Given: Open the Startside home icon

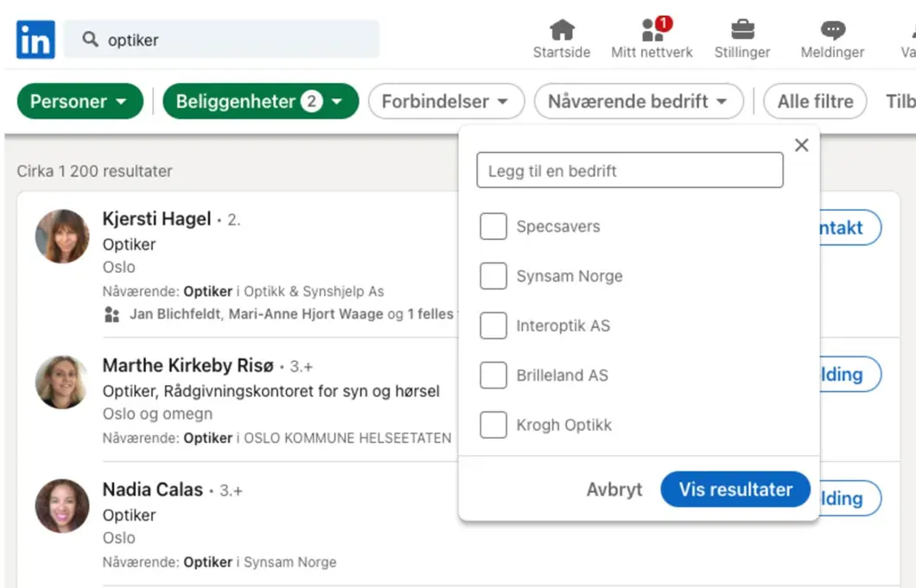Looking at the screenshot, I should tap(562, 29).
